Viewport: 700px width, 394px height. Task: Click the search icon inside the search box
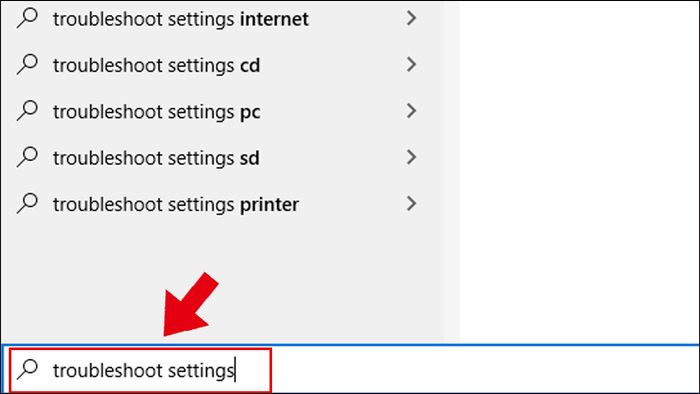point(27,369)
